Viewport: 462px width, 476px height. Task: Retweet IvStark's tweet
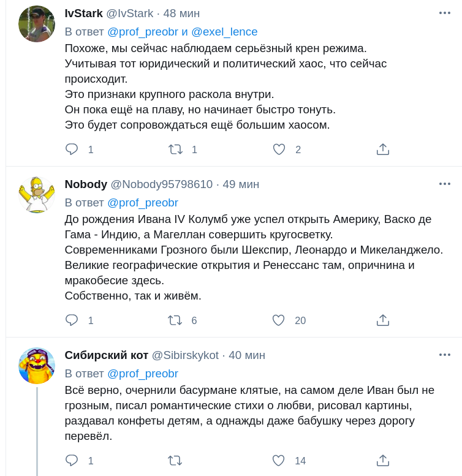click(175, 149)
